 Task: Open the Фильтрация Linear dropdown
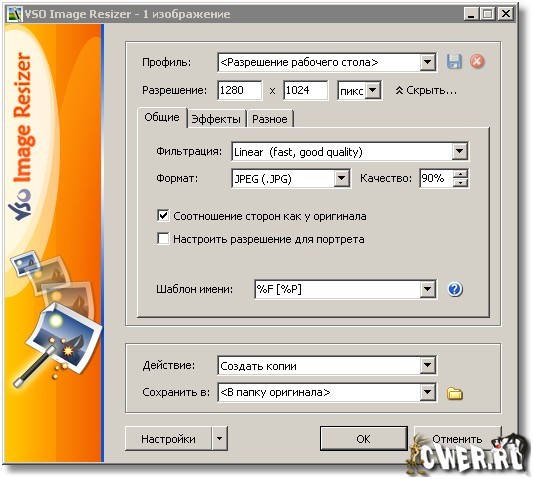(x=460, y=151)
